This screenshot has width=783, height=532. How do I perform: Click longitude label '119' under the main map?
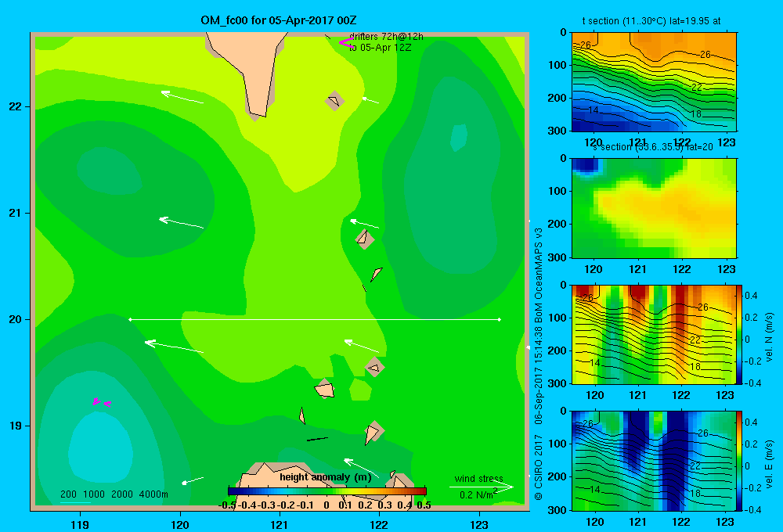click(x=81, y=524)
